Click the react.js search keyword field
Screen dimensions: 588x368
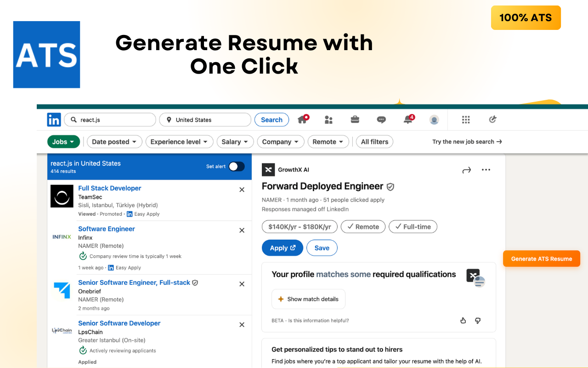coord(110,120)
